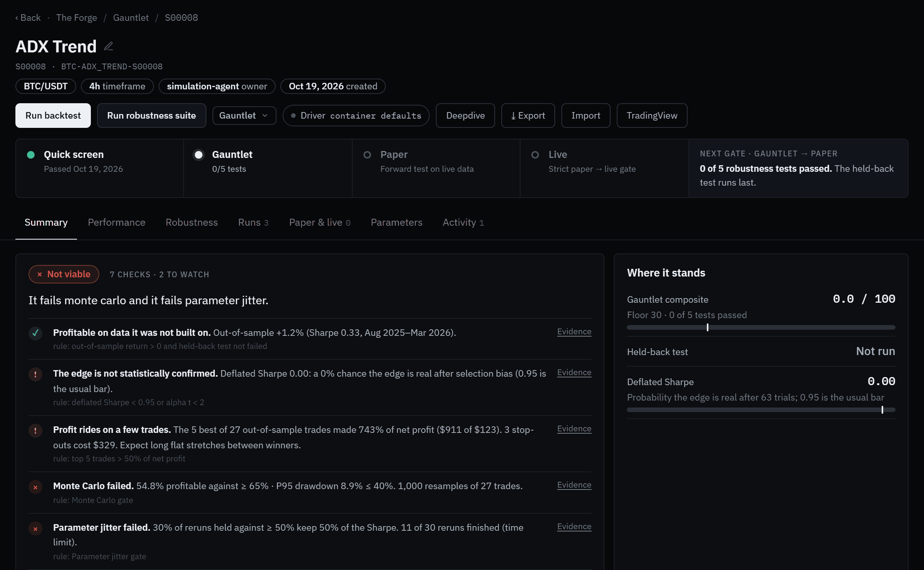Click the pencil edit icon beside ADX Trend

[109, 47]
